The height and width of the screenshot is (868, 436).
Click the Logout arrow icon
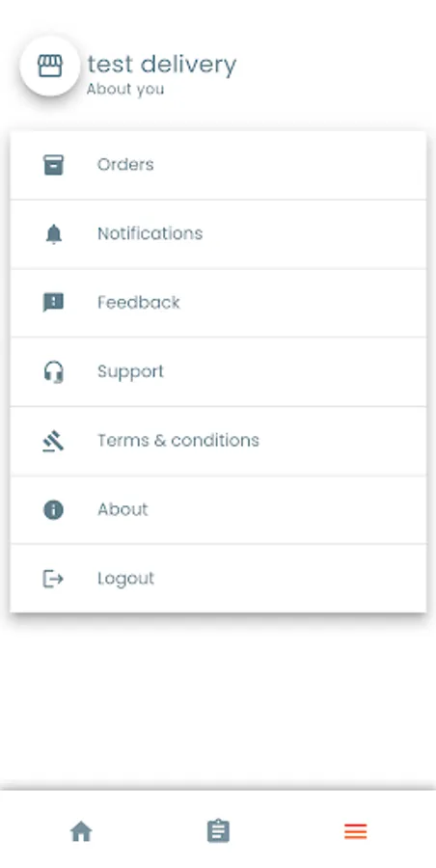click(54, 579)
